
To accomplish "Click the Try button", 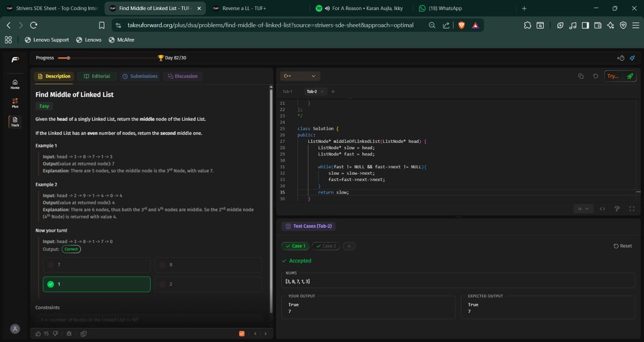I will [612, 76].
